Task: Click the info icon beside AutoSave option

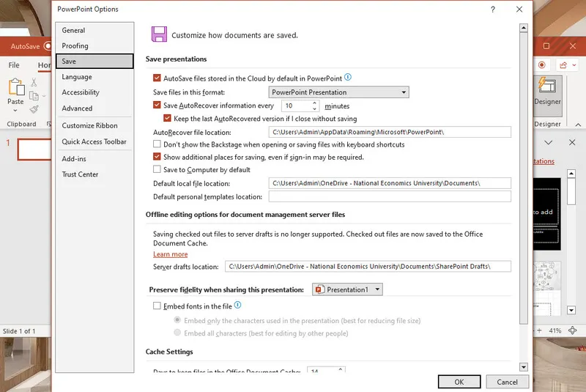Action: click(348, 77)
